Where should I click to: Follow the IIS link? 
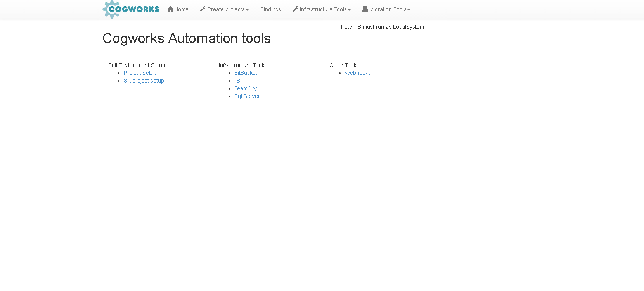(237, 81)
